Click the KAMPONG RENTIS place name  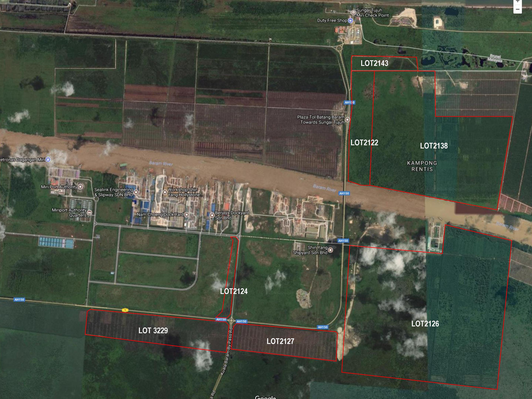tap(422, 166)
